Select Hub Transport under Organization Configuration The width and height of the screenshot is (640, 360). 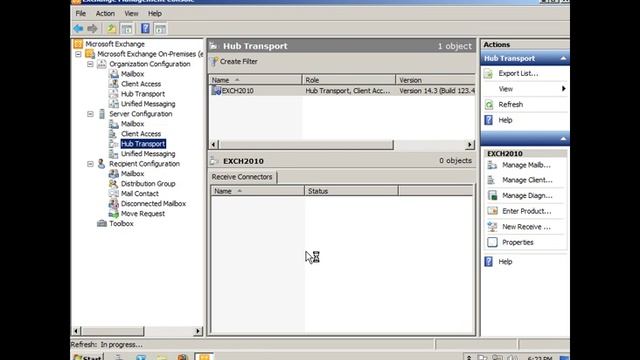coord(143,94)
